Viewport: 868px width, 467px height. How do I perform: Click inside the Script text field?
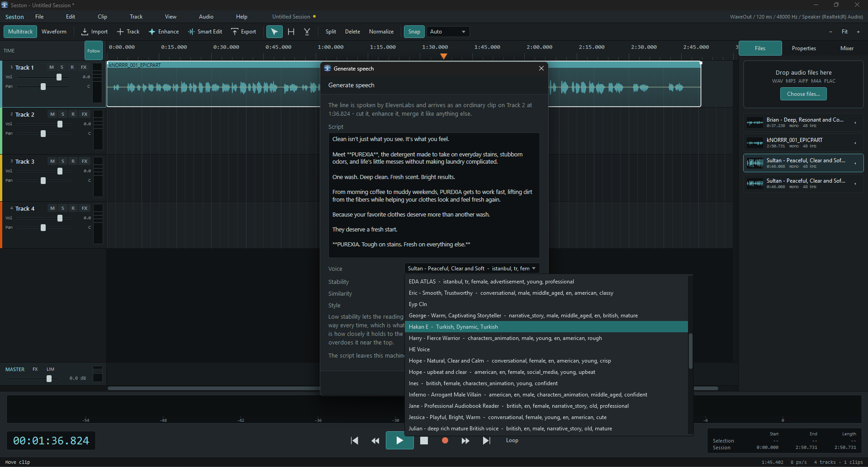pyautogui.click(x=434, y=195)
